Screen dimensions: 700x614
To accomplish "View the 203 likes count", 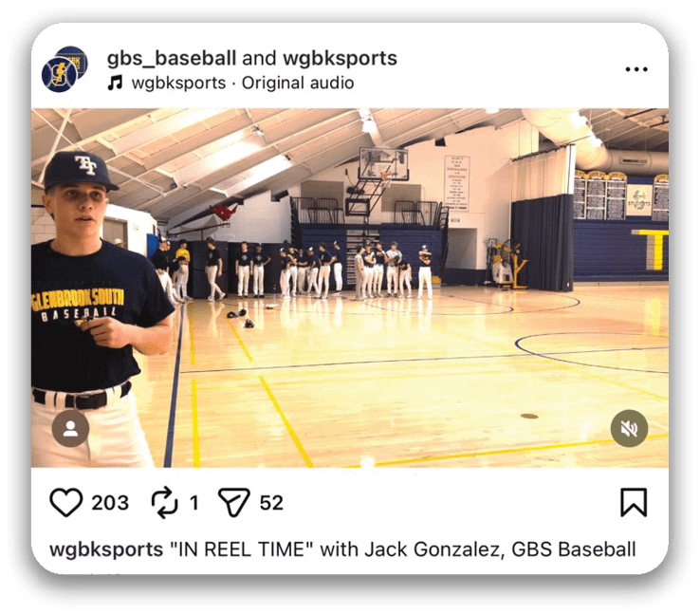I will pos(110,503).
